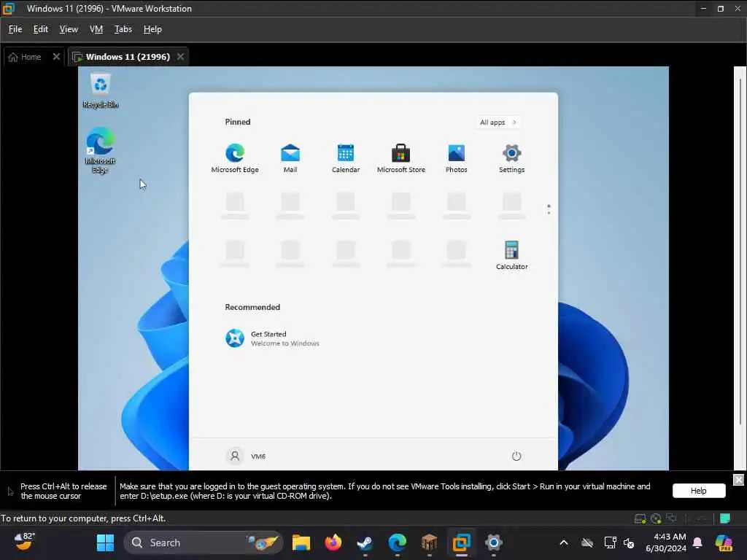Open the File menu
Image resolution: width=747 pixels, height=560 pixels.
[x=15, y=29]
